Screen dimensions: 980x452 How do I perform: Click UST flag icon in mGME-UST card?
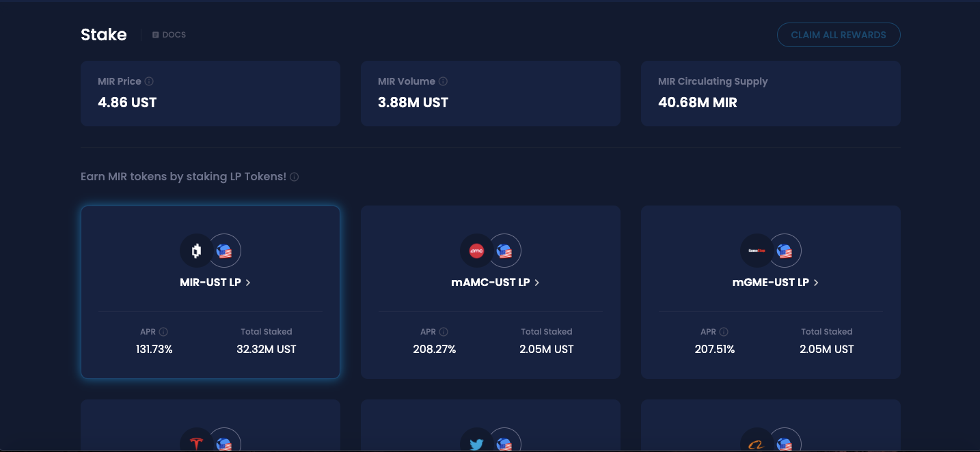tap(785, 251)
